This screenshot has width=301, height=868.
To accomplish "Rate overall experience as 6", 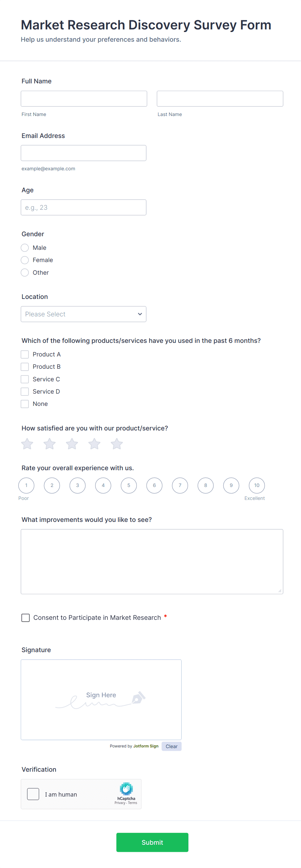I will coord(154,486).
